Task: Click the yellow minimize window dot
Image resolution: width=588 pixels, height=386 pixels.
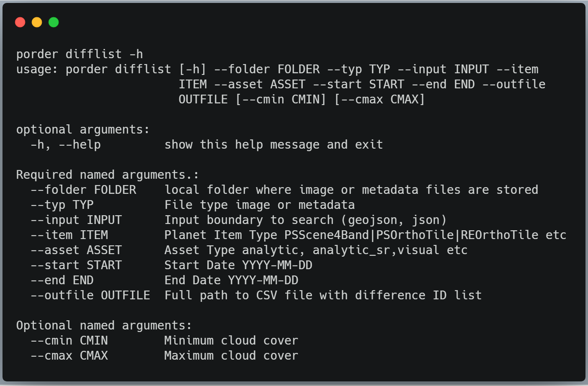Action: (x=37, y=22)
